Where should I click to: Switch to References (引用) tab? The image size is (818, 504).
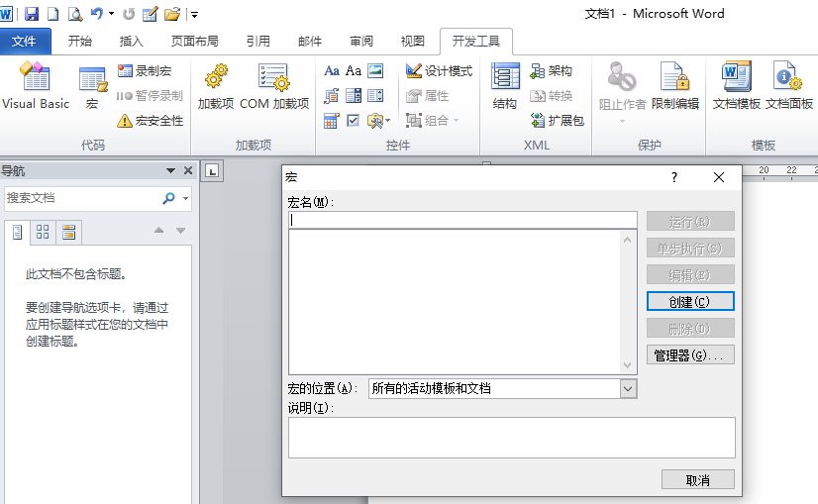[258, 42]
